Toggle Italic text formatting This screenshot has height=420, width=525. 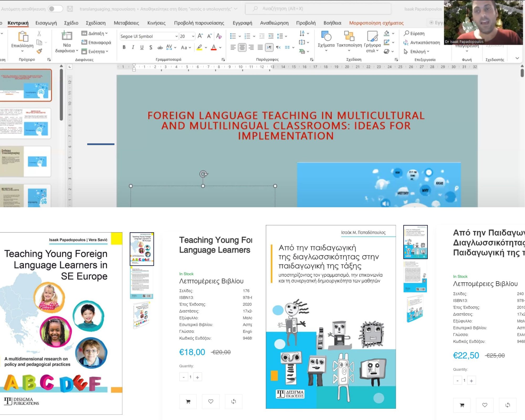(133, 47)
